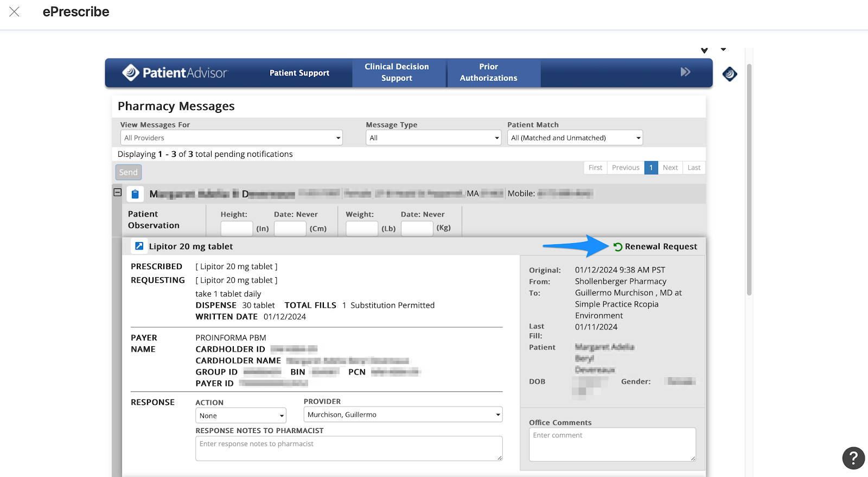868x477 pixels.
Task: Click the Response Notes to Pharmacist field
Action: pos(349,449)
